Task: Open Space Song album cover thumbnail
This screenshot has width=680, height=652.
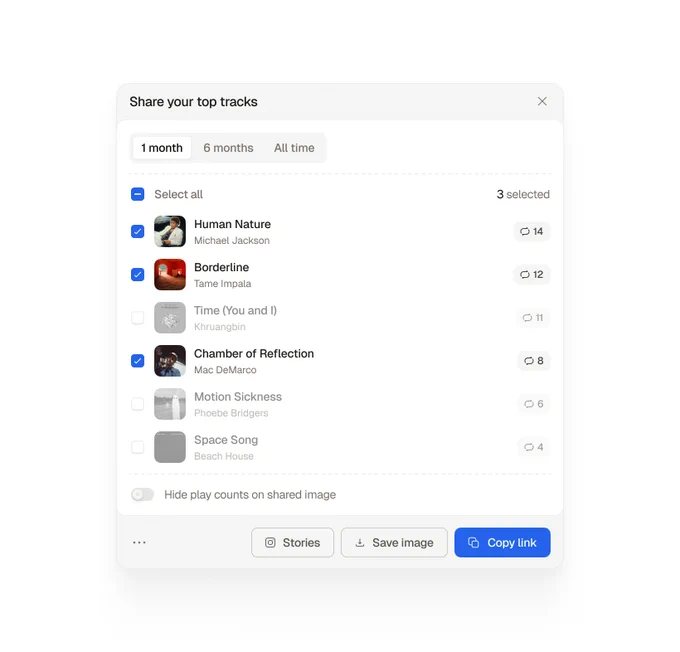Action: [170, 447]
